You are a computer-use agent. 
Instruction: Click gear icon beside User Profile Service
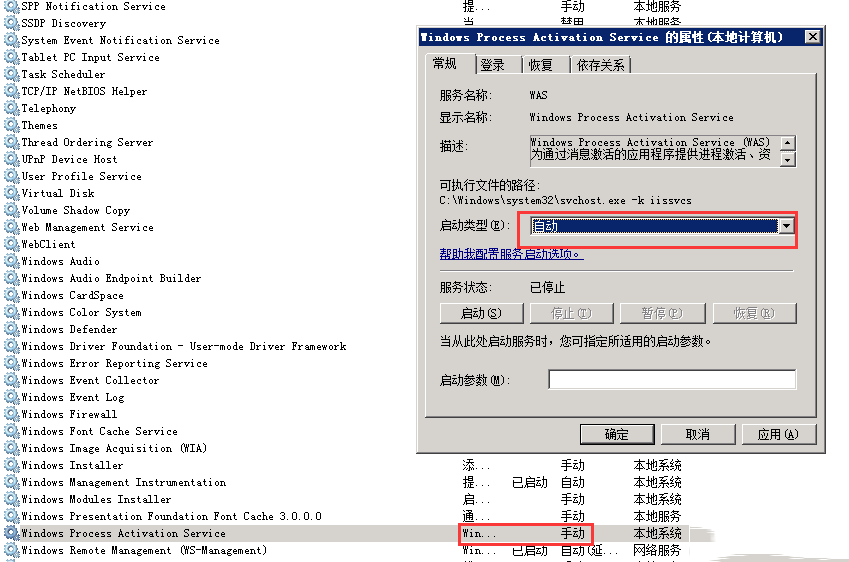click(x=11, y=175)
